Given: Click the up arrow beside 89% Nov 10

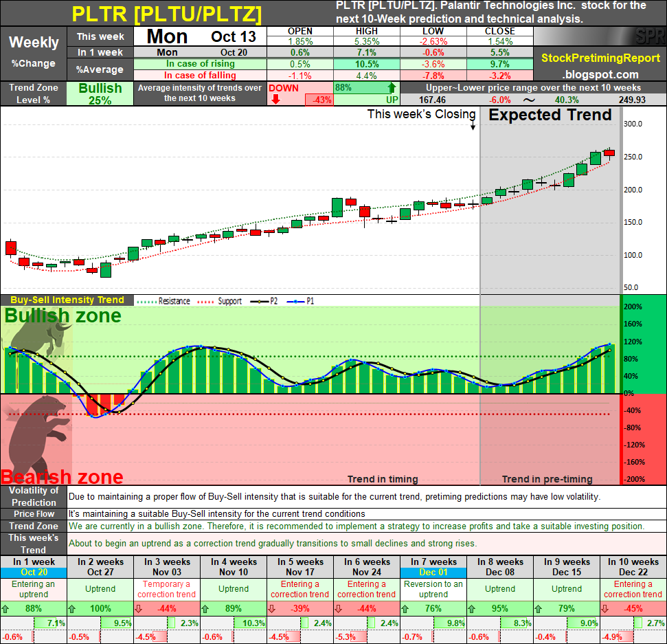Looking at the screenshot, I should [x=205, y=609].
